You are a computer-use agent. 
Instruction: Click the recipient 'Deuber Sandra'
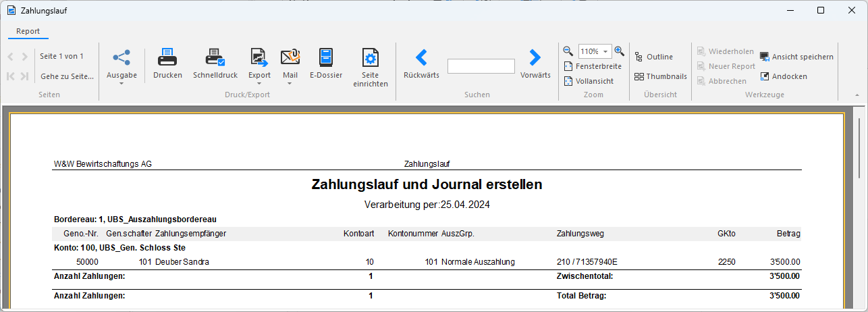[181, 262]
